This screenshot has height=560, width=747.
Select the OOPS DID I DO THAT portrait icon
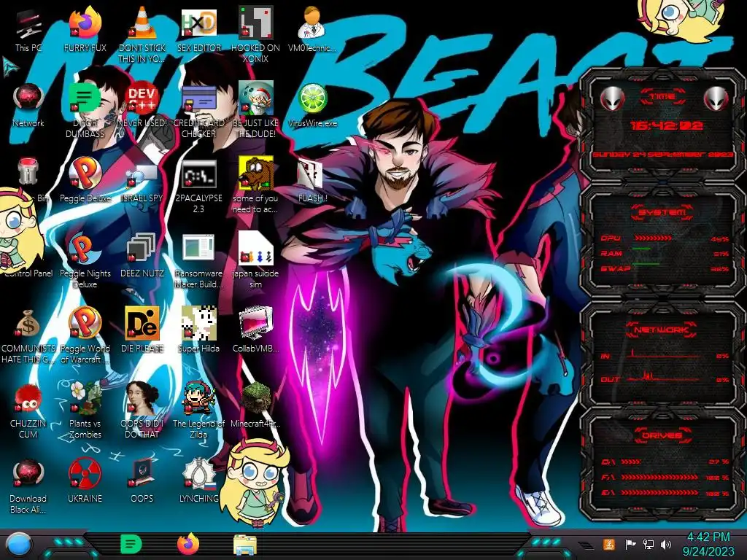pos(142,411)
